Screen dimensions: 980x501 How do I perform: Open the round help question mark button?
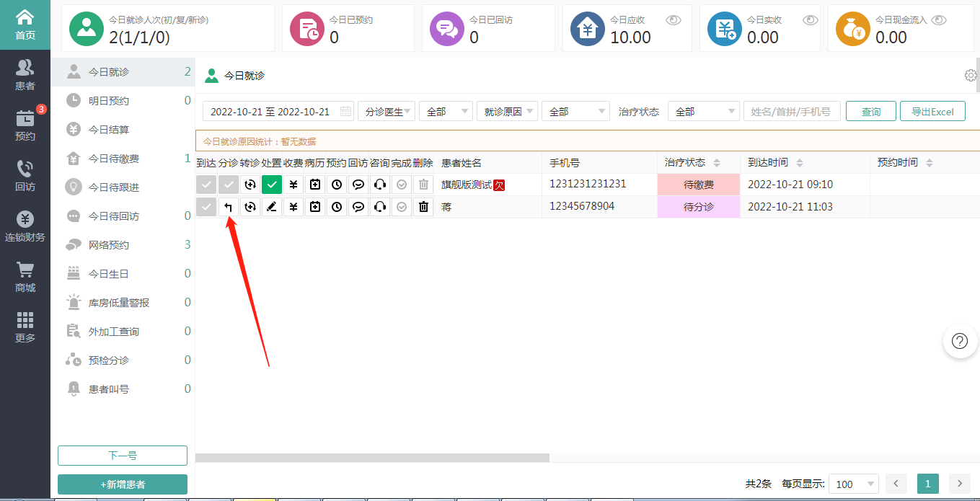coord(960,341)
